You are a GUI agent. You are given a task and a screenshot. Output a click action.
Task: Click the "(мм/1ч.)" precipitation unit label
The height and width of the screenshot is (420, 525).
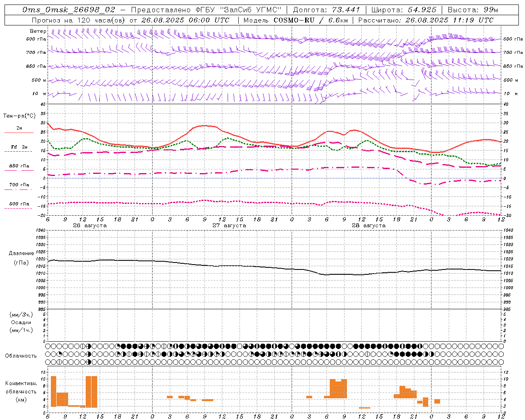point(21,330)
